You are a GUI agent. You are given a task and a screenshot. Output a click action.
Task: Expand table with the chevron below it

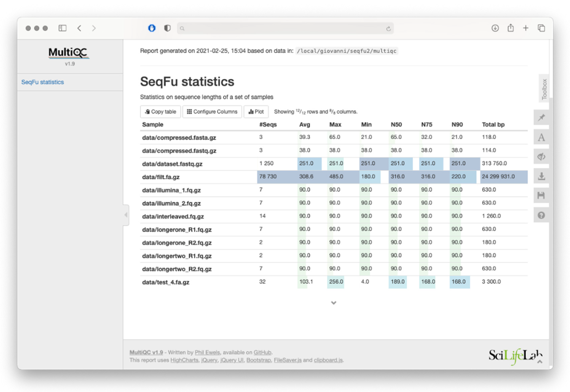pos(333,303)
